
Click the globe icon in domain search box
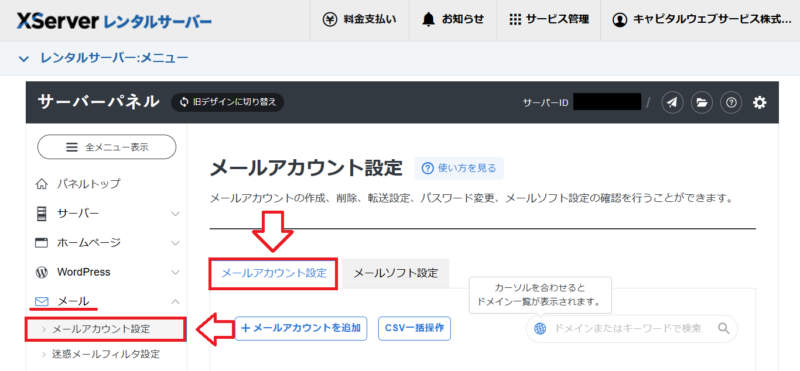tap(540, 328)
